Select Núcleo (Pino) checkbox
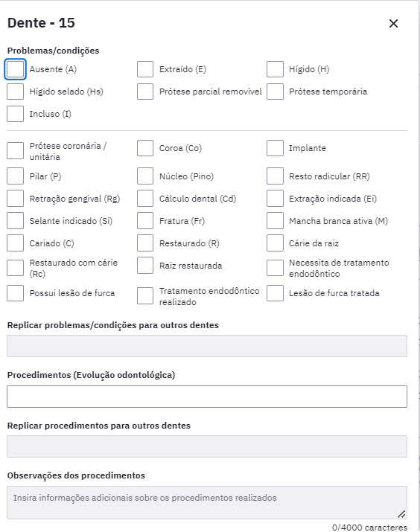Viewport: 420px width, 532px height. (145, 176)
